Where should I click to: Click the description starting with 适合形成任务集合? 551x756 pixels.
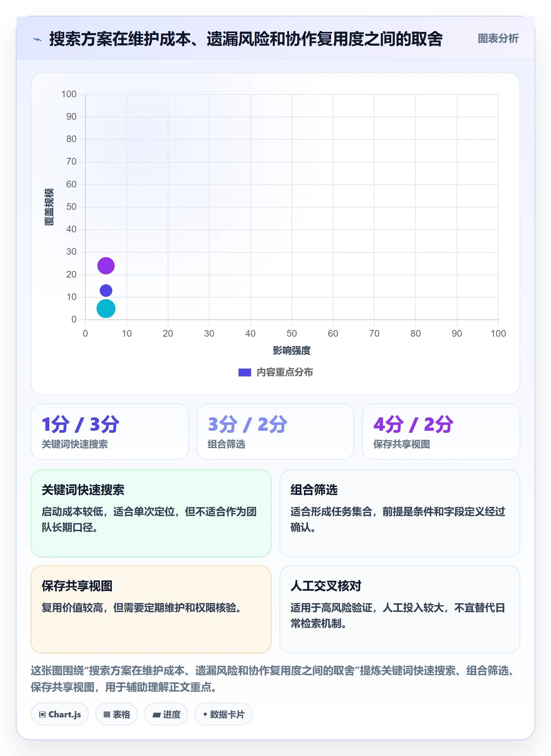point(398,519)
